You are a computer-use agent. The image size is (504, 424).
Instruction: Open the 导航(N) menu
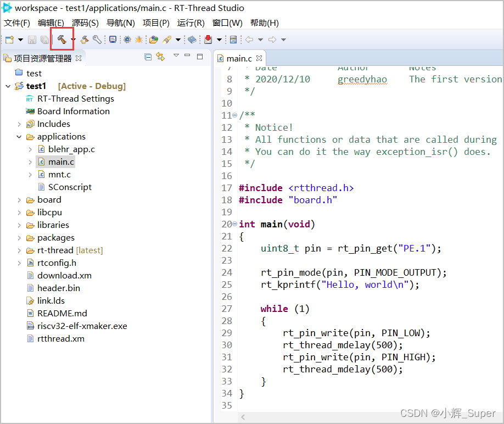121,23
